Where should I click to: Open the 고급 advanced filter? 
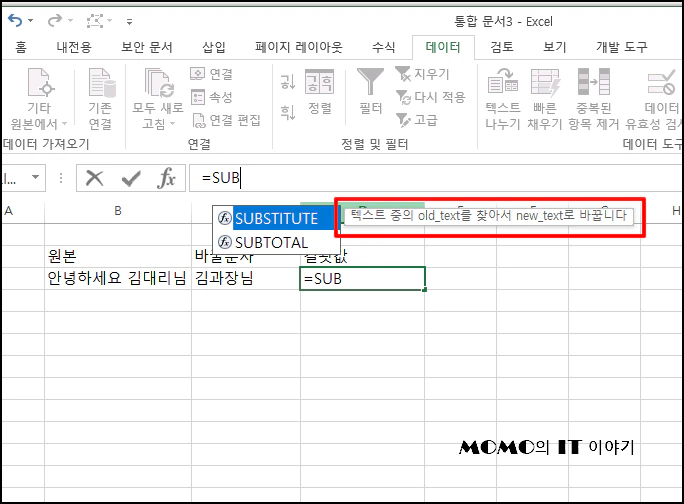point(417,120)
